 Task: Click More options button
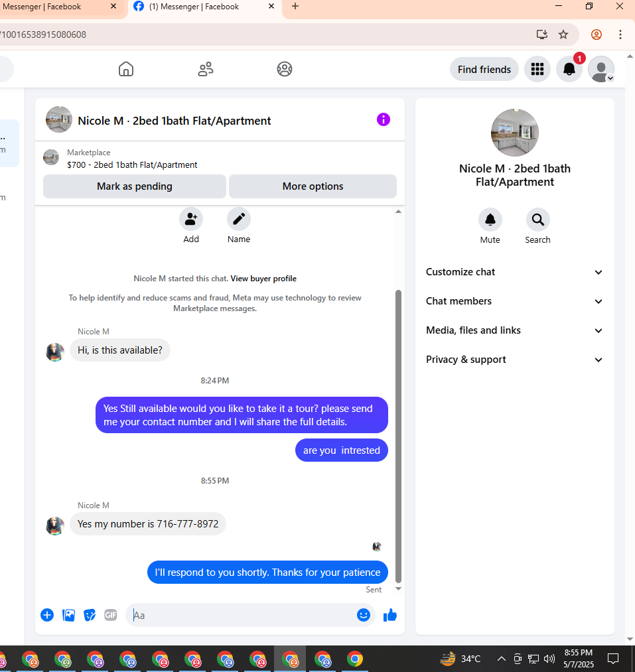coord(313,186)
